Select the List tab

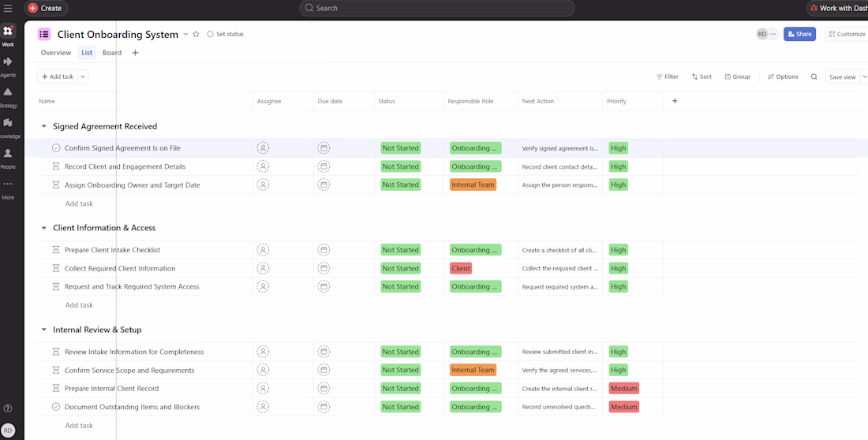87,53
